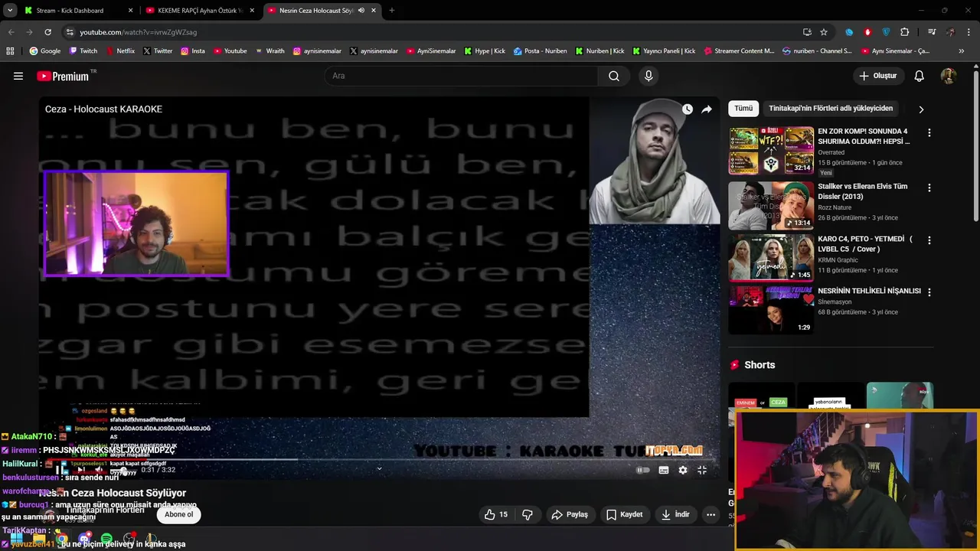Open the Streamer Content M... bookmark
Screen dimensions: 980x551
(738, 51)
